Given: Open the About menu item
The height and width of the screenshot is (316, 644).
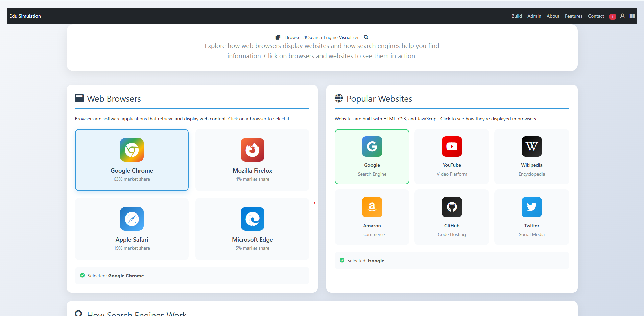Looking at the screenshot, I should tap(553, 16).
